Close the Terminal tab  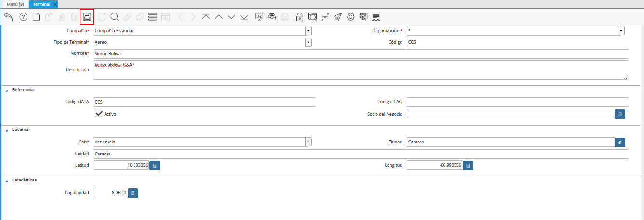pos(54,4)
